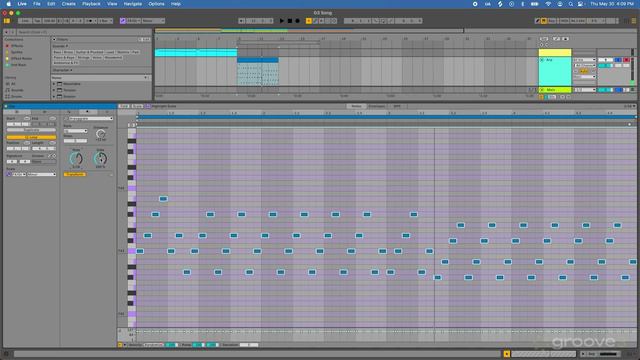Screen dimensions: 640x360
Task: Toggle the Follow playback icon
Action: pyautogui.click(x=242, y=21)
